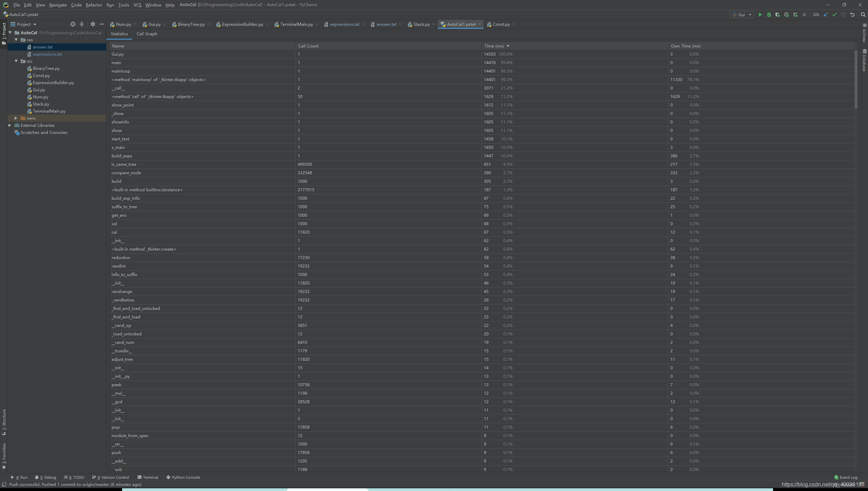Screen dimensions: 868x491
Task: Collapse the AutoCal root folder
Action: (10, 33)
